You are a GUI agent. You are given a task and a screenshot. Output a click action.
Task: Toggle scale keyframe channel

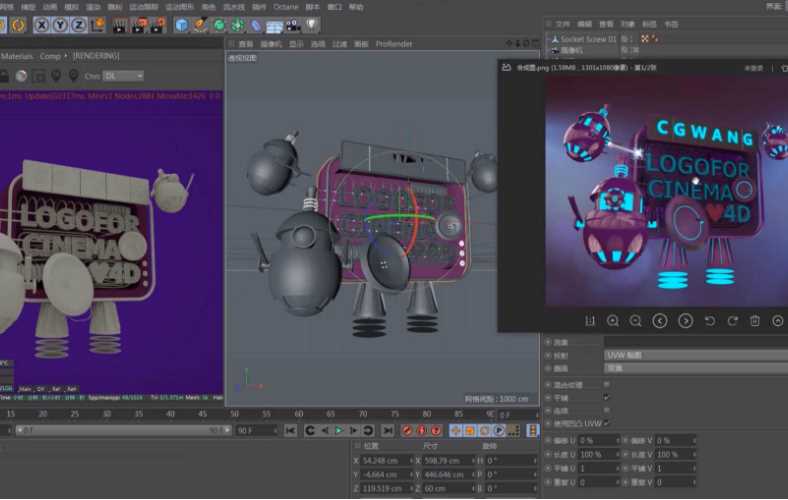[470, 430]
